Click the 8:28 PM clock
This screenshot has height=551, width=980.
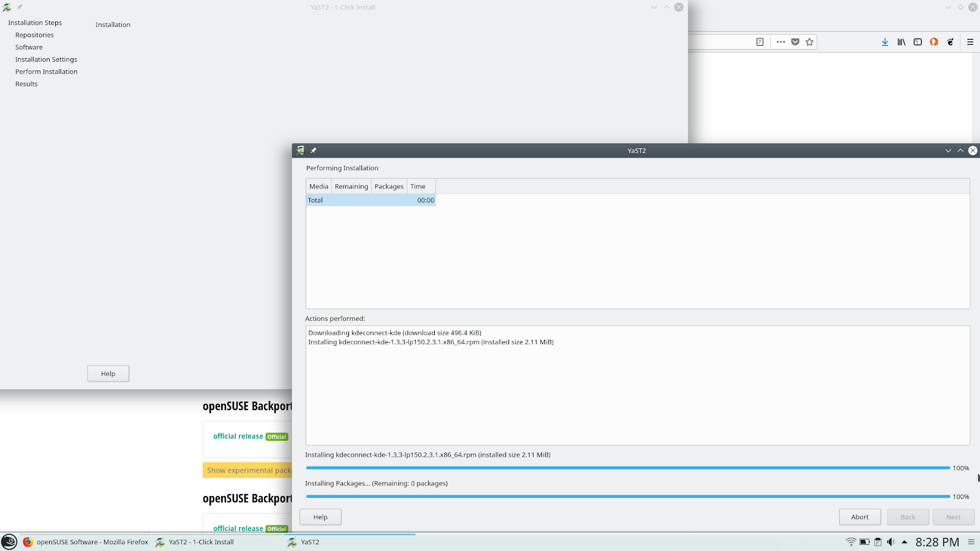click(937, 542)
